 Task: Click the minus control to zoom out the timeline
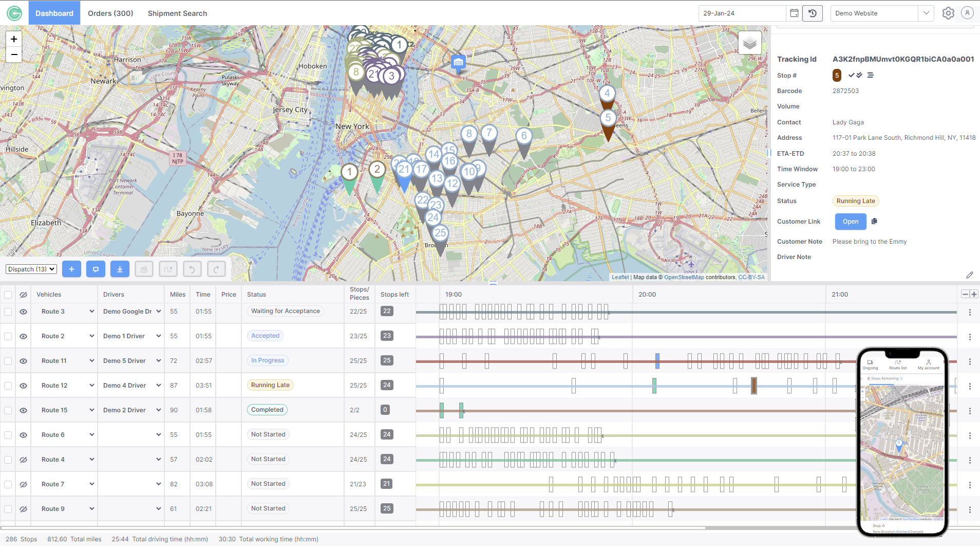965,294
